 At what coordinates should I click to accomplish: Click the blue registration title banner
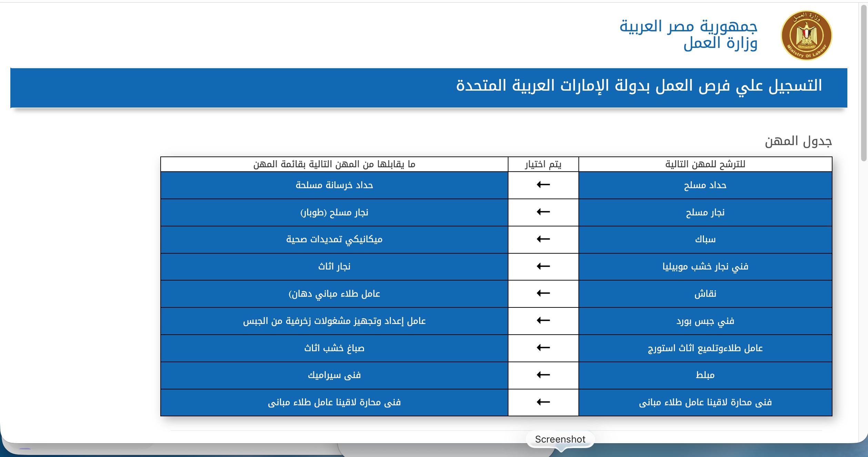click(428, 88)
